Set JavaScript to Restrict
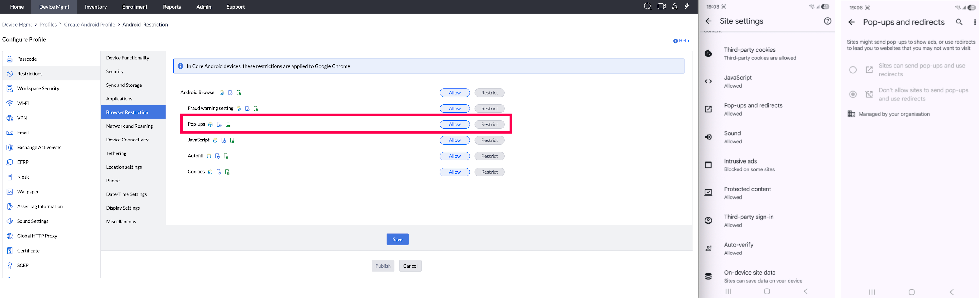 coord(489,141)
